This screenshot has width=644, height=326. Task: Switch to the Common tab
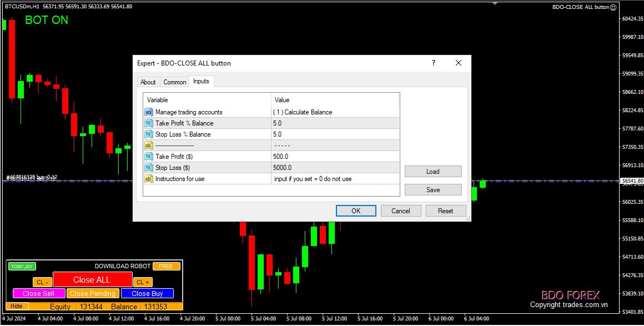pos(174,82)
